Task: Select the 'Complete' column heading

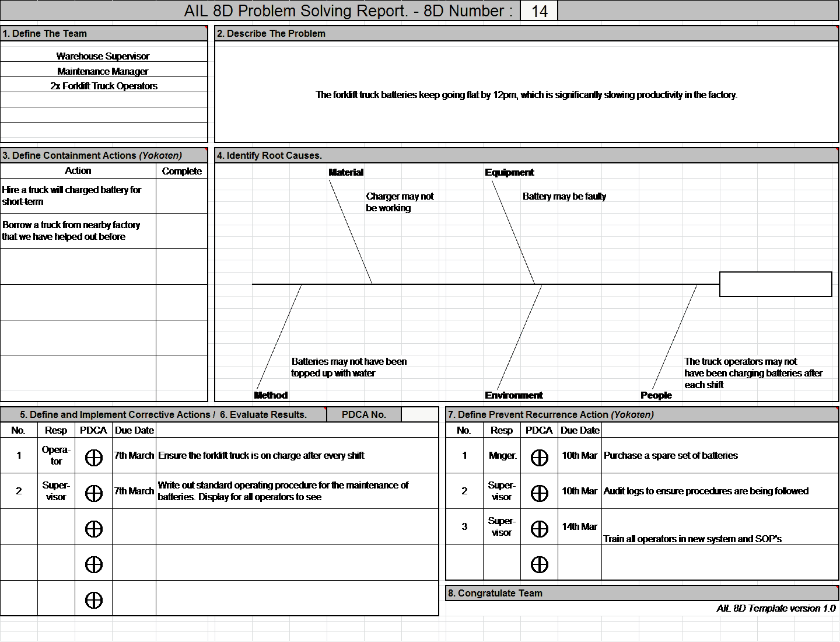Action: [x=182, y=171]
